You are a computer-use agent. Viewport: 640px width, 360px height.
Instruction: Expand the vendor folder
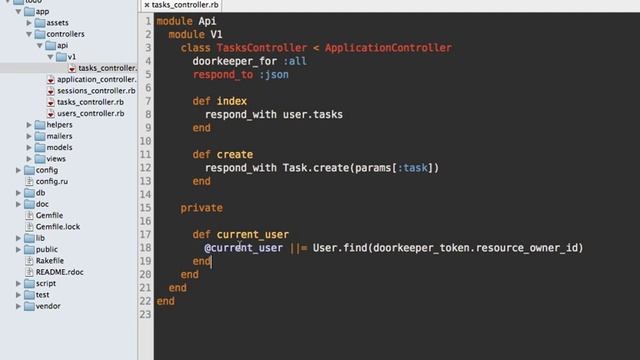(x=18, y=306)
